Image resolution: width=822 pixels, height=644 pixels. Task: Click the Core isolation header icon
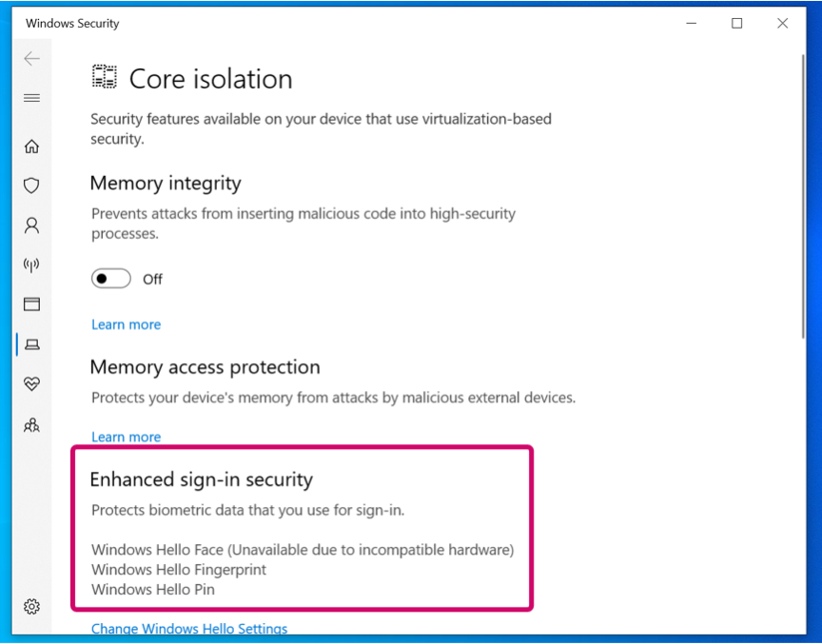(x=103, y=78)
